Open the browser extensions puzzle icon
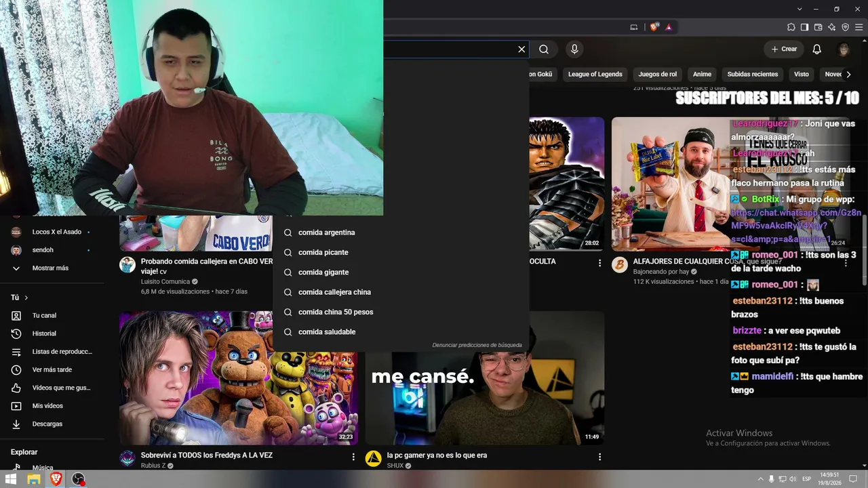The height and width of the screenshot is (488, 868). 791,27
